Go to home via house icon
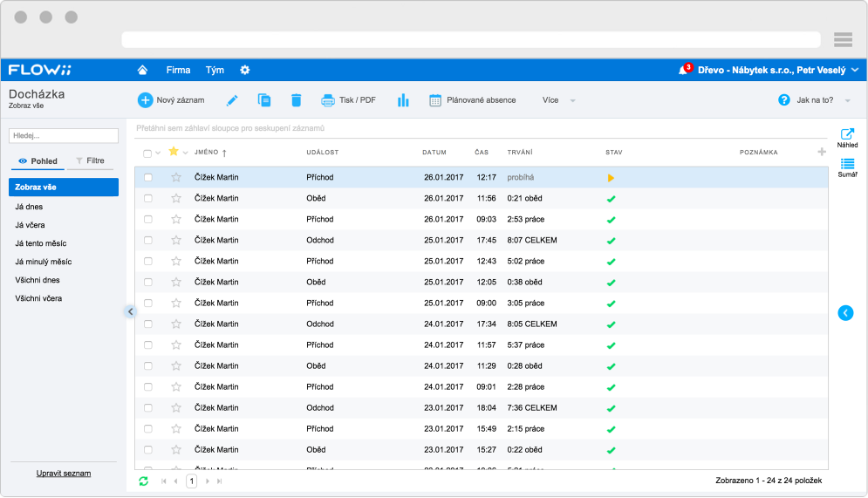Viewport: 868px width, 498px height. [142, 71]
